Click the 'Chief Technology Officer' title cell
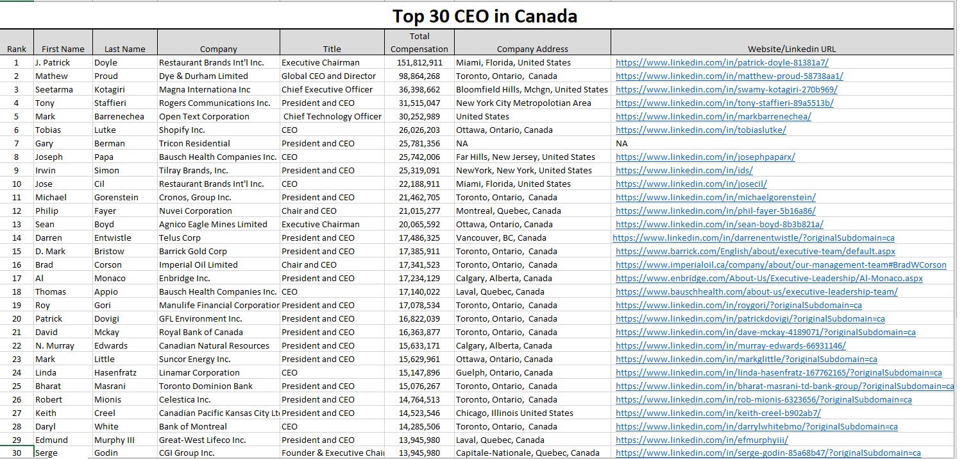 [x=332, y=116]
